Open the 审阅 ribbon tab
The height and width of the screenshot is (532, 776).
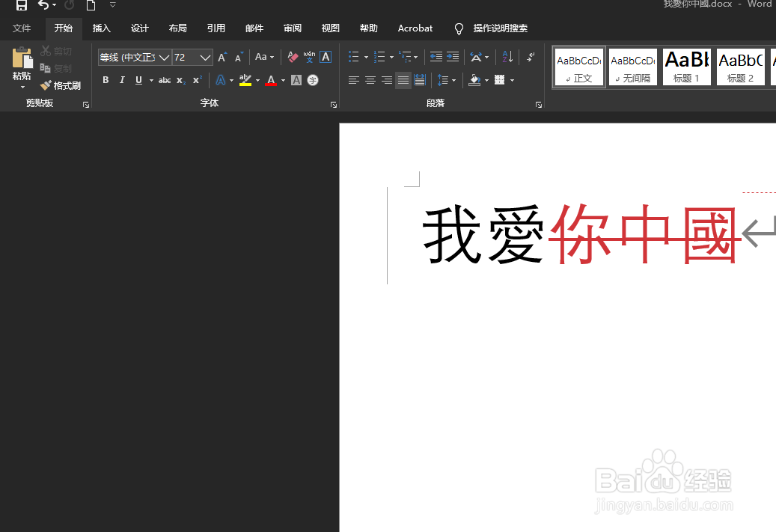[292, 28]
